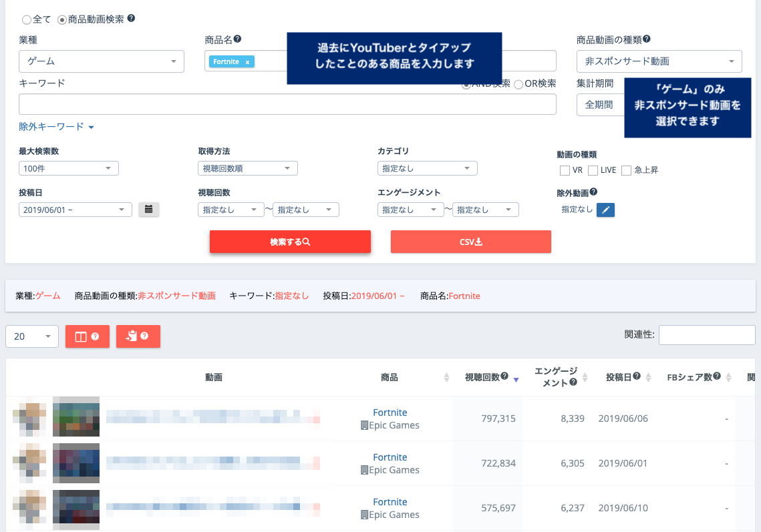
Task: Open channel avatar in 797,315 views row
Action: tap(29, 417)
